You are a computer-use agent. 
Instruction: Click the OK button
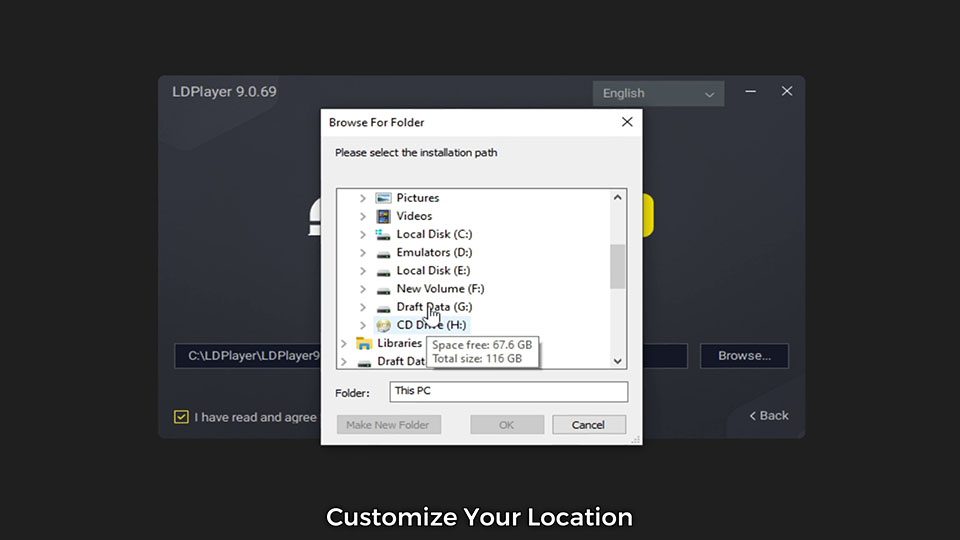(507, 425)
